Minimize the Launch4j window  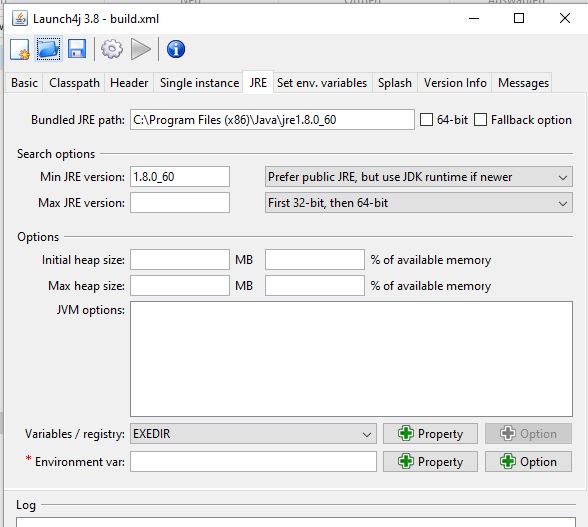(x=474, y=18)
